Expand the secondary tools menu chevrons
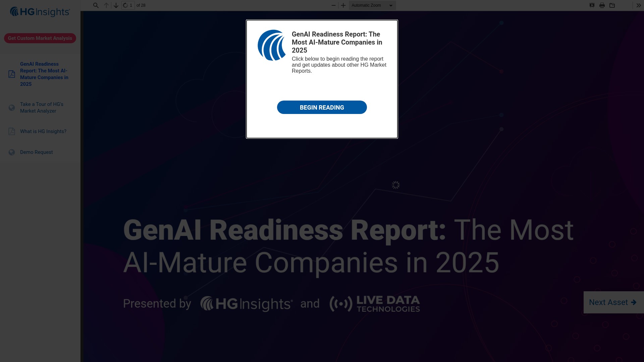The width and height of the screenshot is (644, 362). (639, 5)
